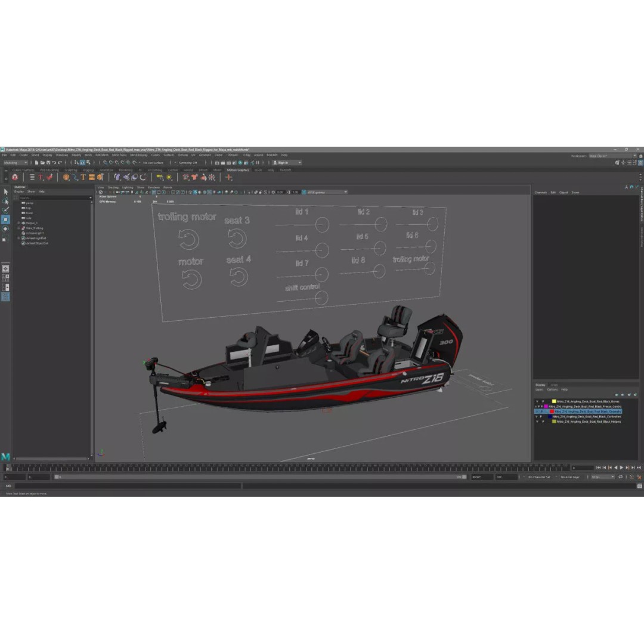
Task: Click the script editor icon at bottom right
Action: click(639, 486)
